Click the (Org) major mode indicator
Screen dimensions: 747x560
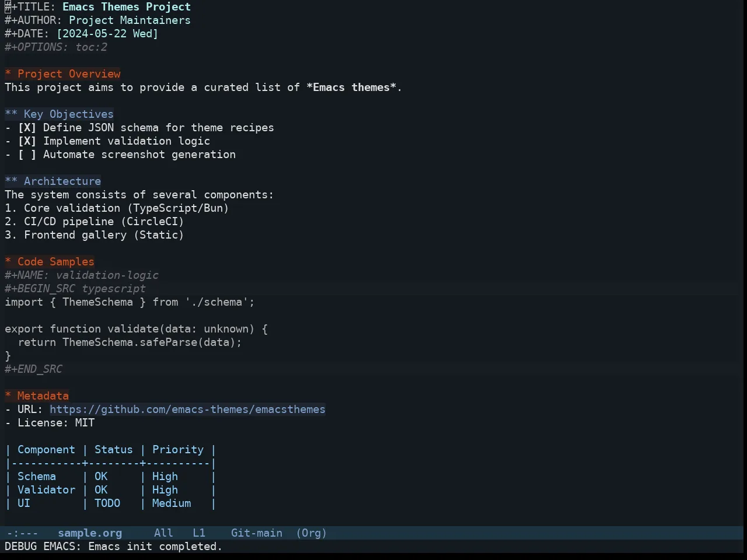[312, 533]
